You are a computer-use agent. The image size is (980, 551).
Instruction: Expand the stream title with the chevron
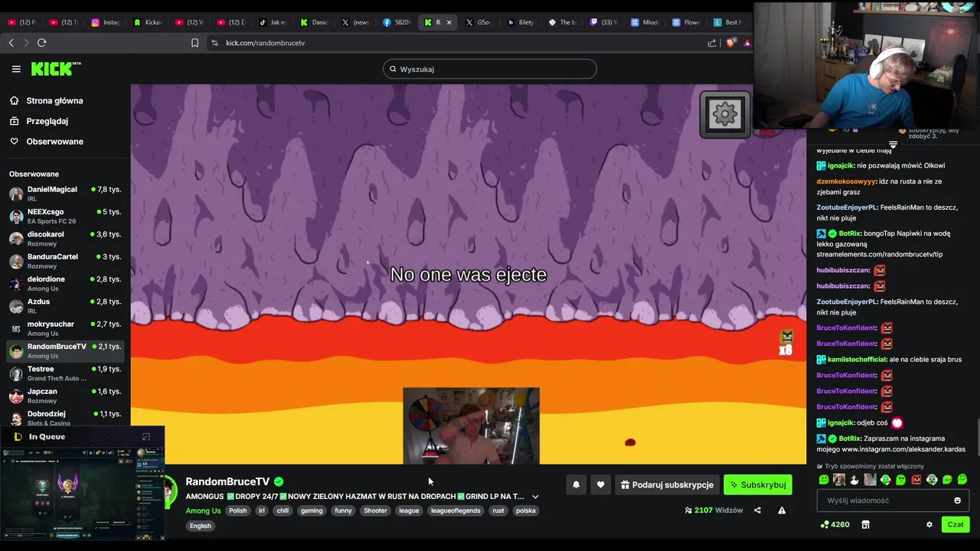click(x=535, y=497)
